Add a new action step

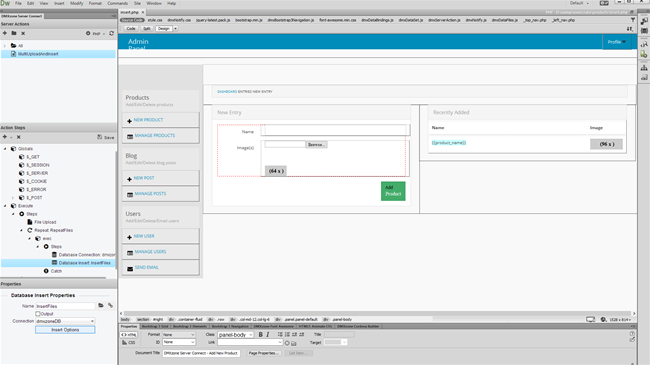coord(5,137)
